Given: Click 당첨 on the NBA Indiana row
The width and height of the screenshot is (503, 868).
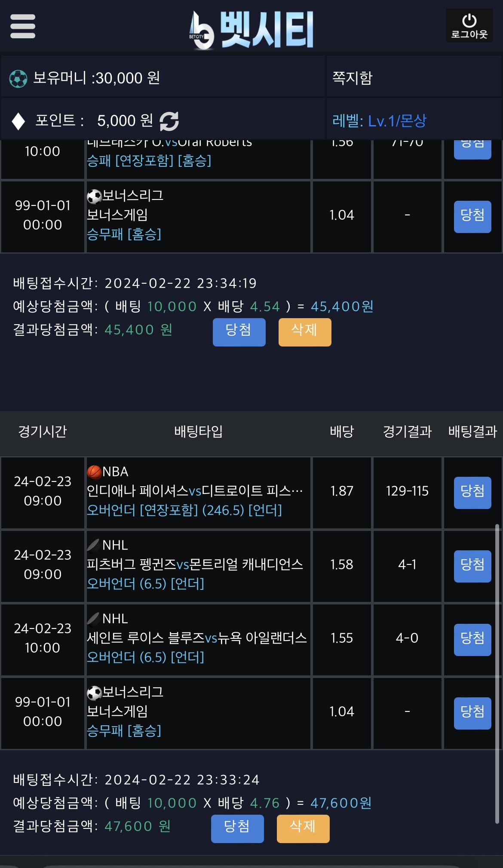Looking at the screenshot, I should (x=472, y=493).
